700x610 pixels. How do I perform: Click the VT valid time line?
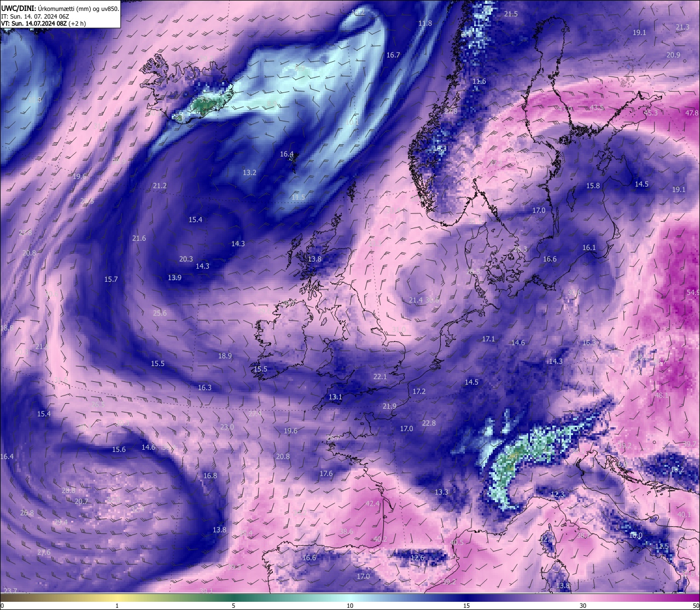43,24
